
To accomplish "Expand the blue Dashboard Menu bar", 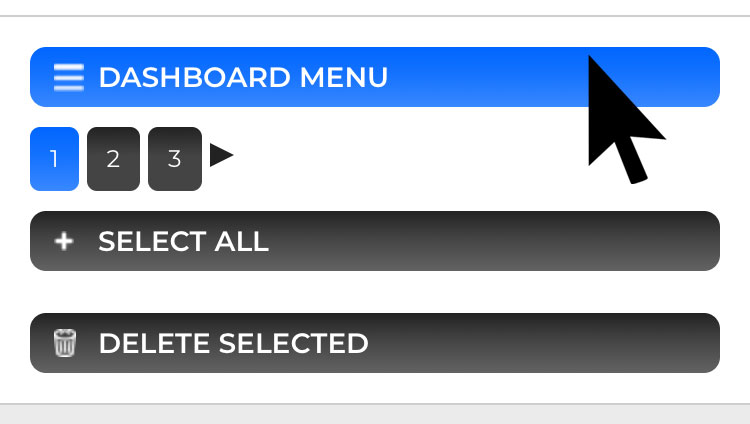I will click(x=375, y=77).
